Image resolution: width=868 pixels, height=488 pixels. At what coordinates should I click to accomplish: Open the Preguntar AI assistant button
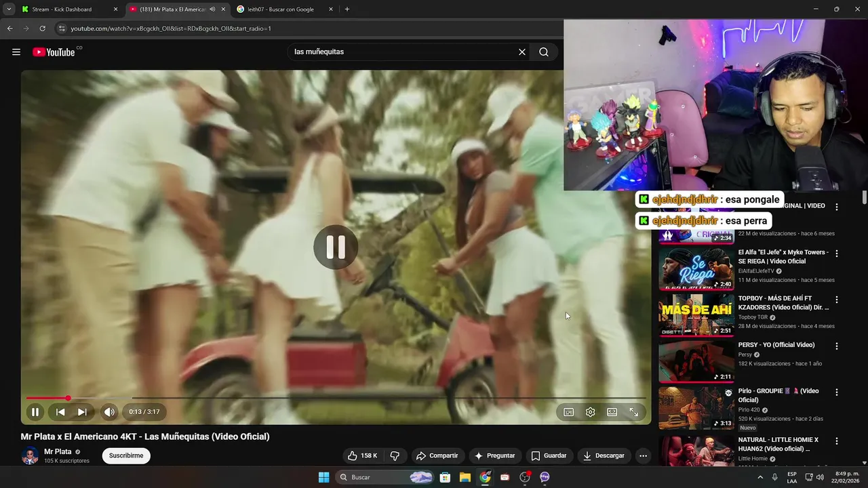[494, 455]
